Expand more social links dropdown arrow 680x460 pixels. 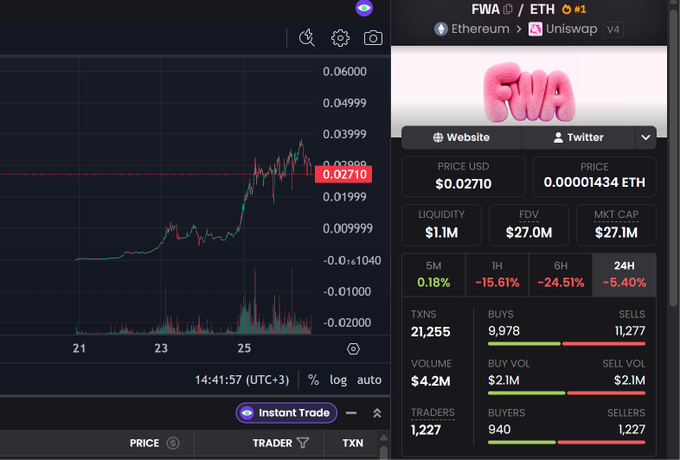click(x=646, y=137)
